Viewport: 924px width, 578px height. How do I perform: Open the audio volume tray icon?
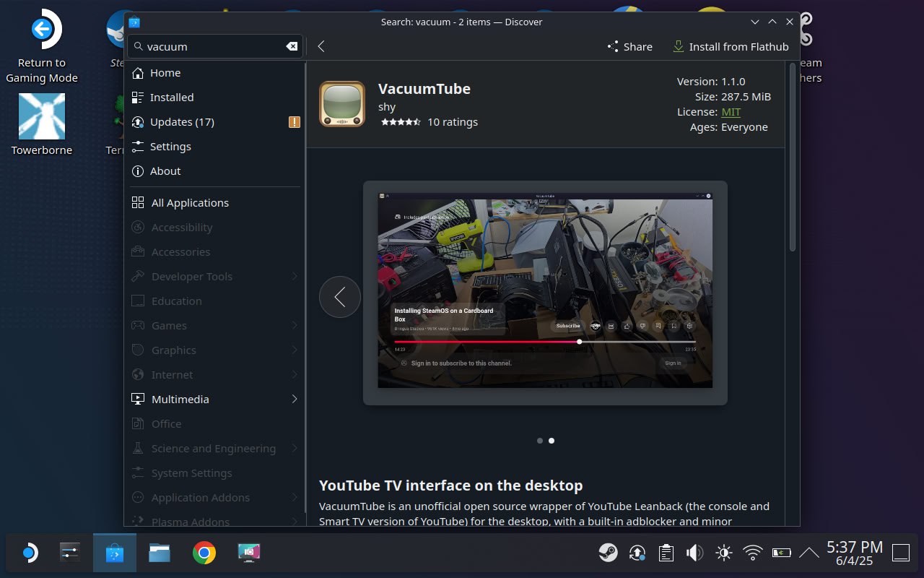(694, 553)
